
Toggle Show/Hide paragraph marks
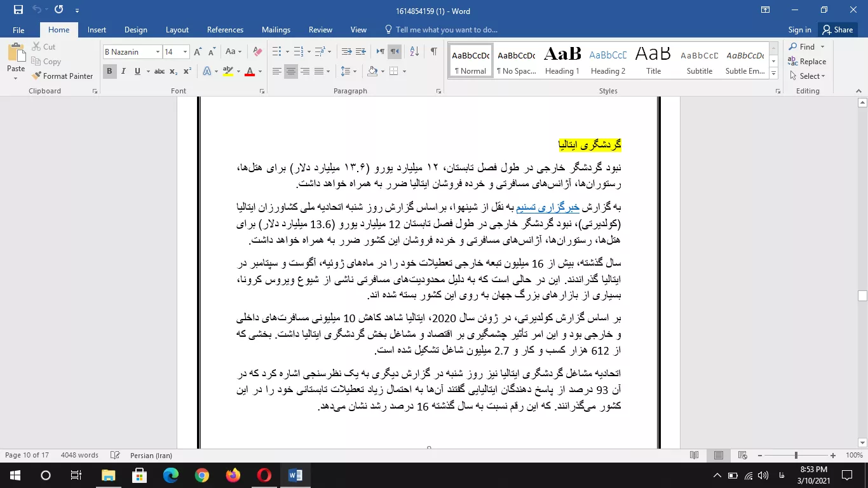click(433, 52)
